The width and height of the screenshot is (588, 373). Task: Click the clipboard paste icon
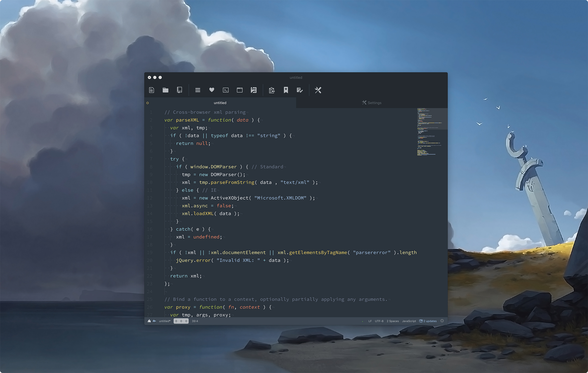point(272,90)
